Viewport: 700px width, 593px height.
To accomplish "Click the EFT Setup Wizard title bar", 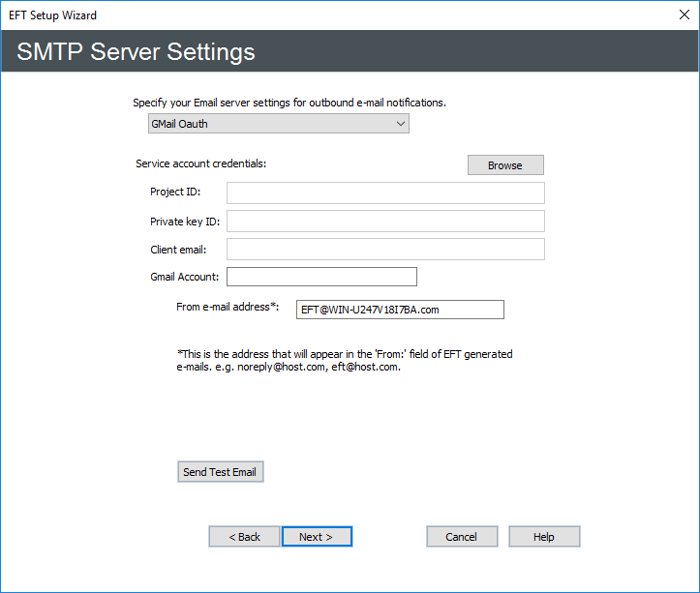I will pos(290,15).
